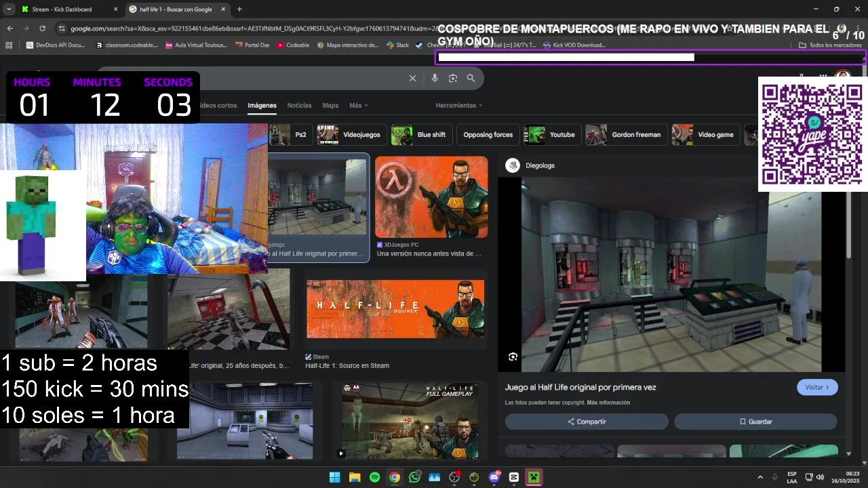
Task: Go forward in browser history
Action: pyautogui.click(x=26, y=28)
